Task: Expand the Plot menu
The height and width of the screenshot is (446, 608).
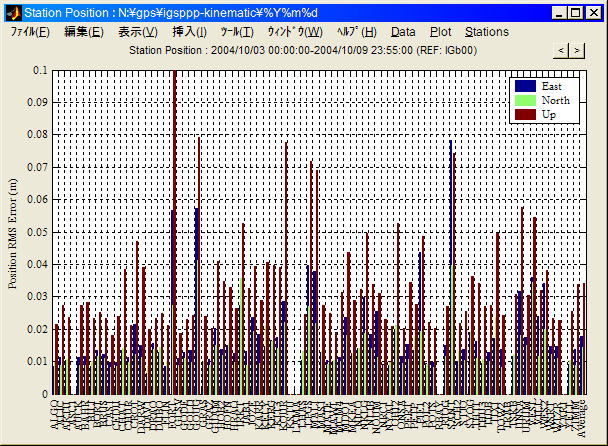Action: (440, 32)
